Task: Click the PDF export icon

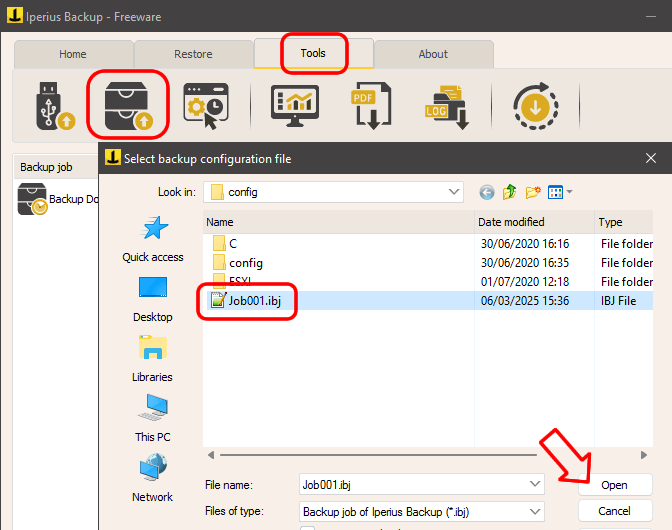Action: 372,106
